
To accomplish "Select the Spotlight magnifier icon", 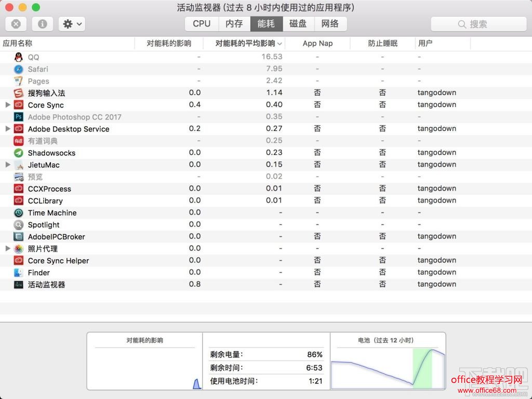I will click(x=19, y=225).
